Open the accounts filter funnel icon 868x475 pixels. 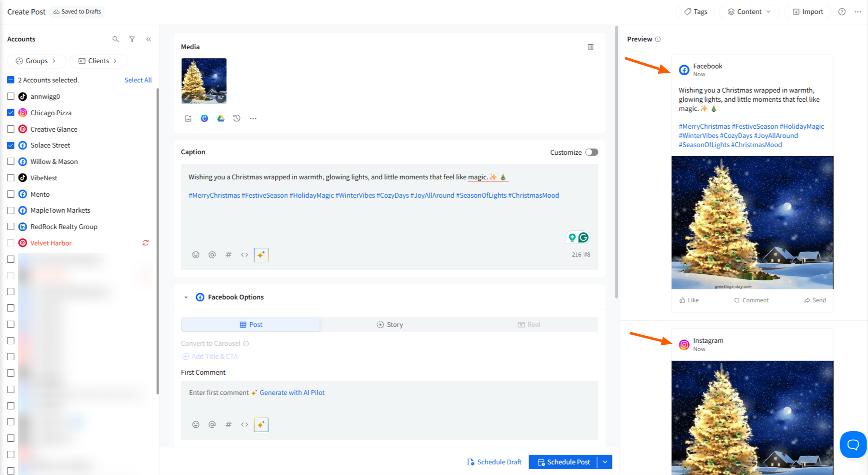pyautogui.click(x=132, y=39)
